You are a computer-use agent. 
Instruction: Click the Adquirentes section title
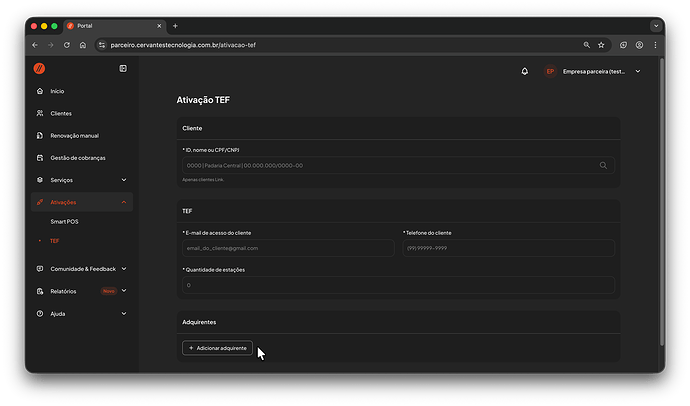[199, 322]
